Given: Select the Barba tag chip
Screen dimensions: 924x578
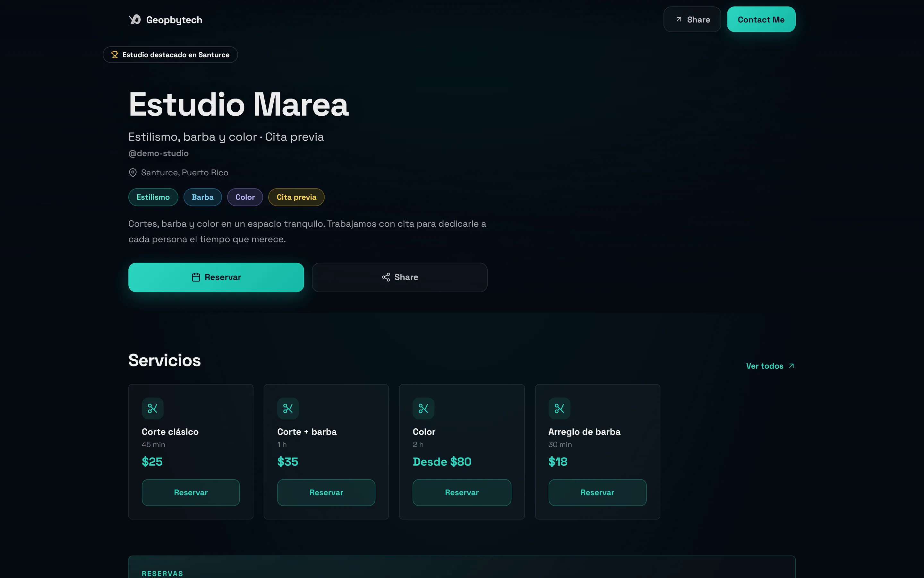Looking at the screenshot, I should coord(202,197).
